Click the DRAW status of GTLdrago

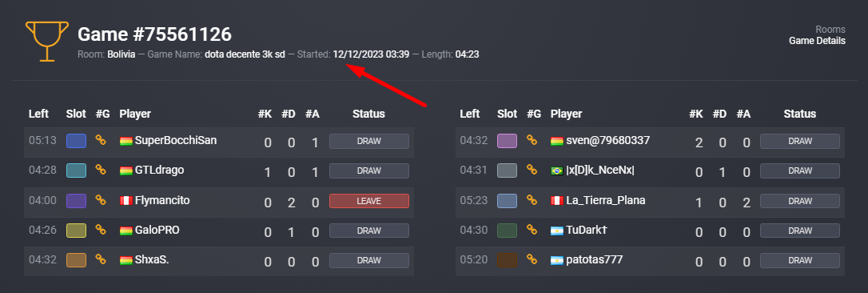pyautogui.click(x=369, y=171)
